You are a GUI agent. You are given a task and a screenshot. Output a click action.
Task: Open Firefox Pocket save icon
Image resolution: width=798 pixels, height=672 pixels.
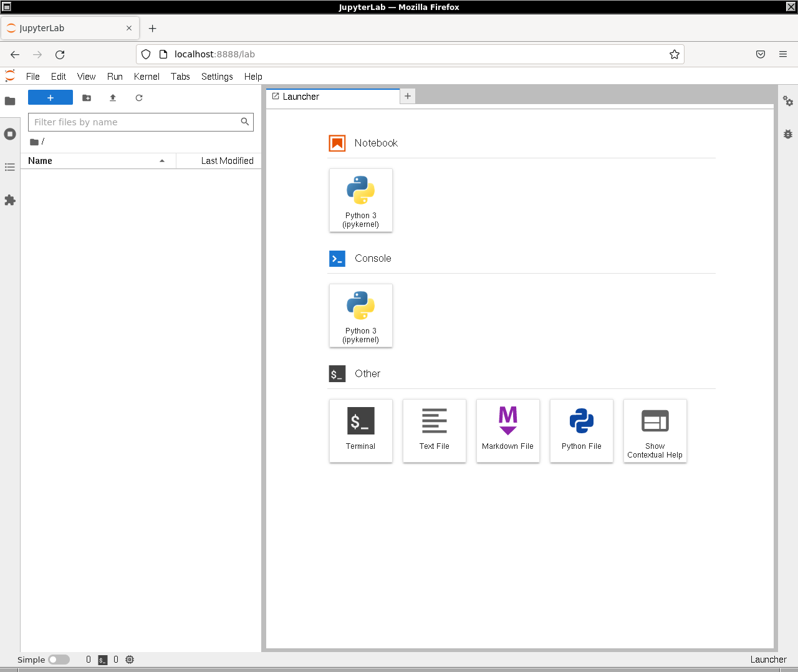[x=761, y=54]
